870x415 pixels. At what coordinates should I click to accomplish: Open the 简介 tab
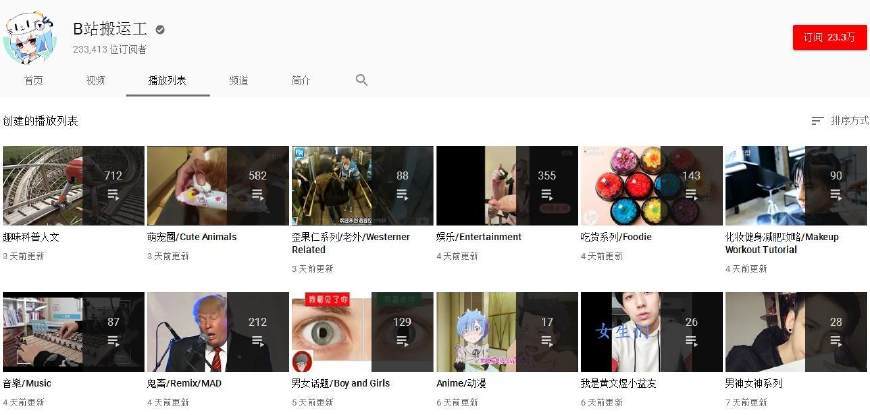[300, 80]
